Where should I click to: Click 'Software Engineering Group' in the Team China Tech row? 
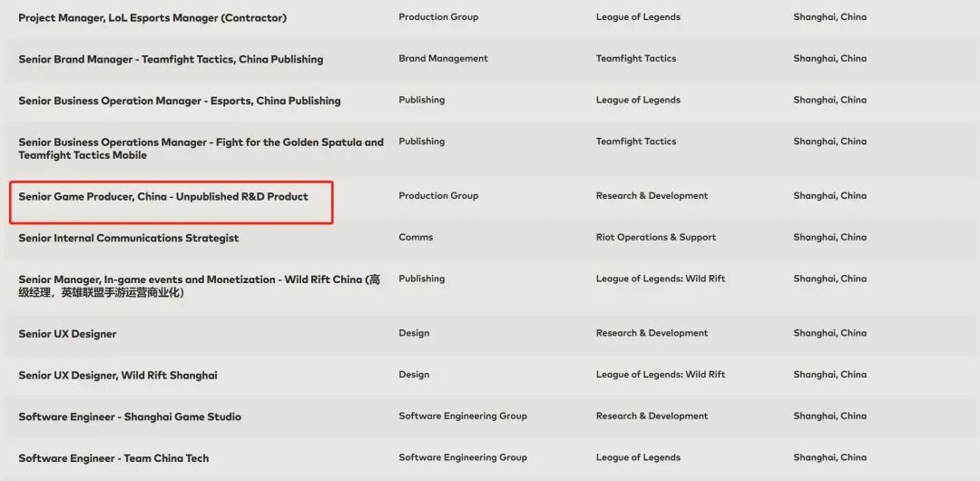click(x=463, y=457)
